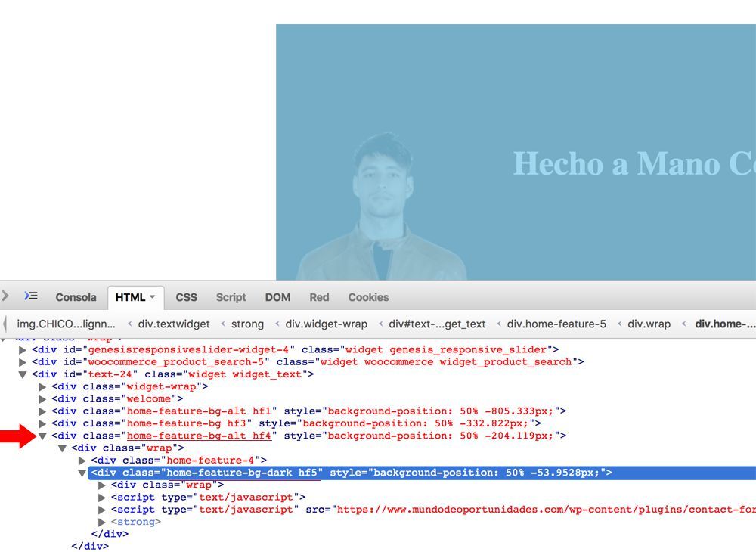Click the man's photo on the page
The image size is (756, 552).
coord(382,206)
